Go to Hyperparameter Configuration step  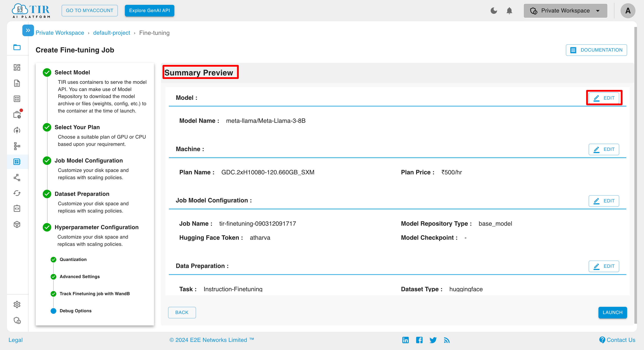[x=97, y=227]
